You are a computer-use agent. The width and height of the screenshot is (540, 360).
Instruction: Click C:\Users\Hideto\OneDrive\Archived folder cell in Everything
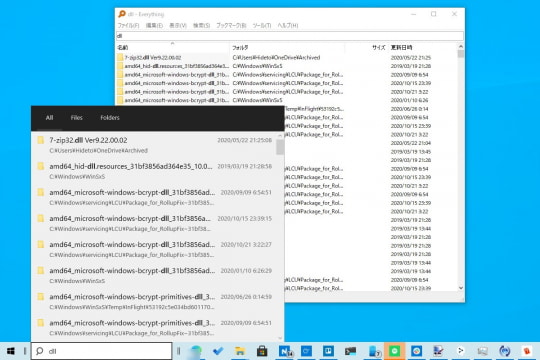[276, 57]
